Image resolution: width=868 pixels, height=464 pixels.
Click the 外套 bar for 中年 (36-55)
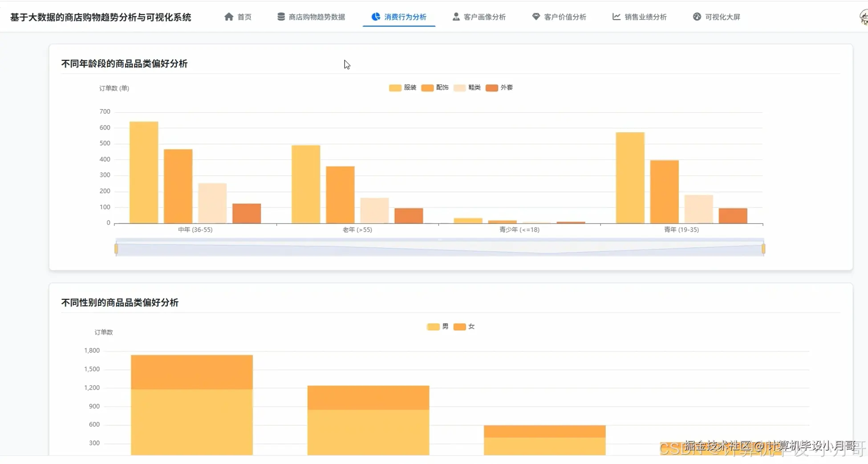[247, 213]
